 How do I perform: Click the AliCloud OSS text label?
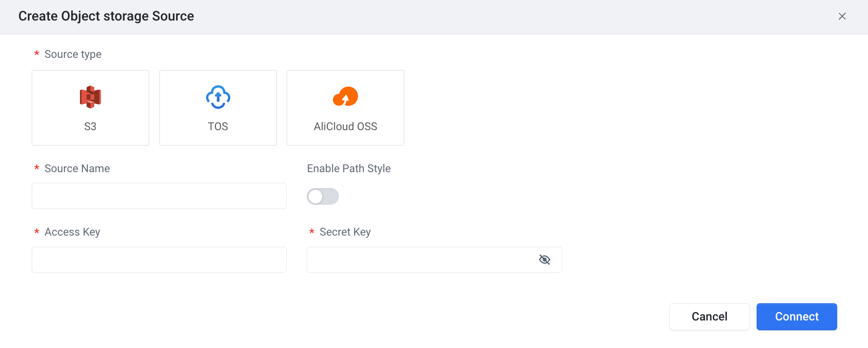click(345, 126)
